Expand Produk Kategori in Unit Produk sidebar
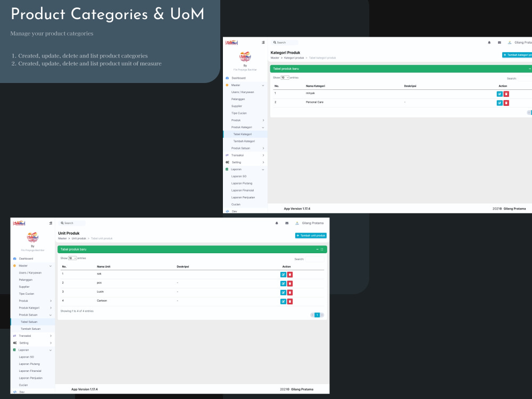Image resolution: width=532 pixels, height=399 pixels. pyautogui.click(x=32, y=307)
